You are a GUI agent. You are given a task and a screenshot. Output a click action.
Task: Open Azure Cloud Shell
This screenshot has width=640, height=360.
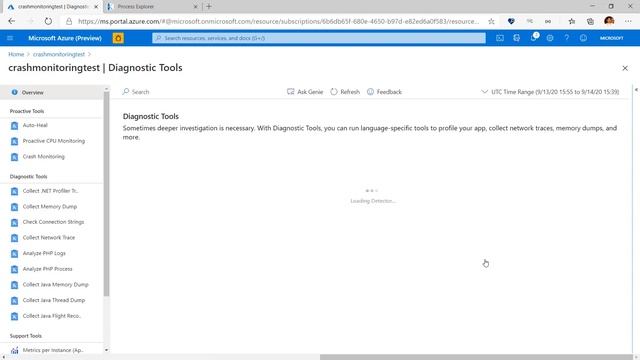click(x=500, y=38)
